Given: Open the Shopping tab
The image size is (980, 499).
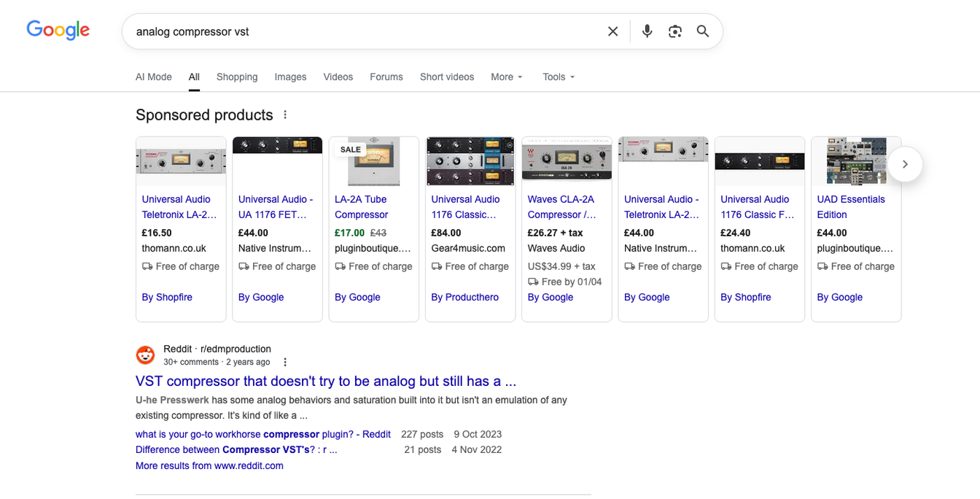Looking at the screenshot, I should 237,77.
